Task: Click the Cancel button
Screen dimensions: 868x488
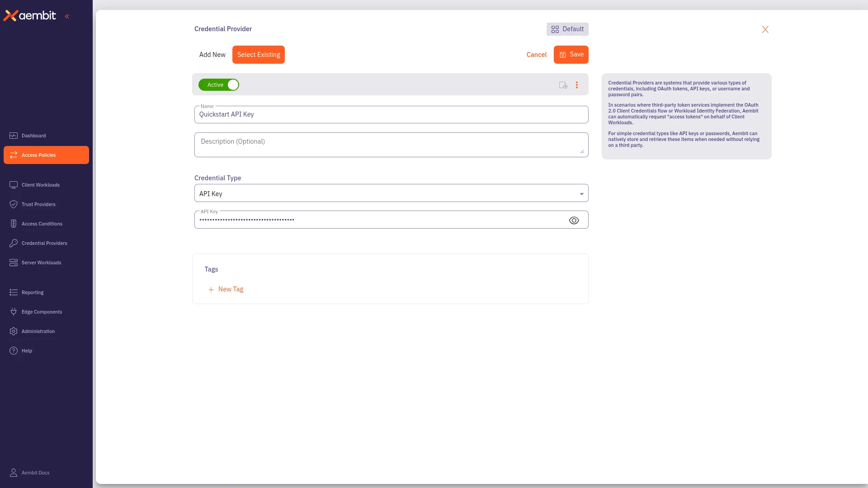Action: pos(537,55)
